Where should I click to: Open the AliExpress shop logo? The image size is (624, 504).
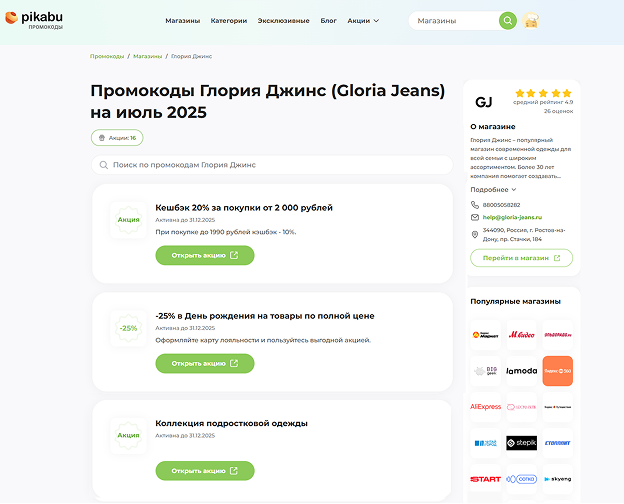pos(485,407)
